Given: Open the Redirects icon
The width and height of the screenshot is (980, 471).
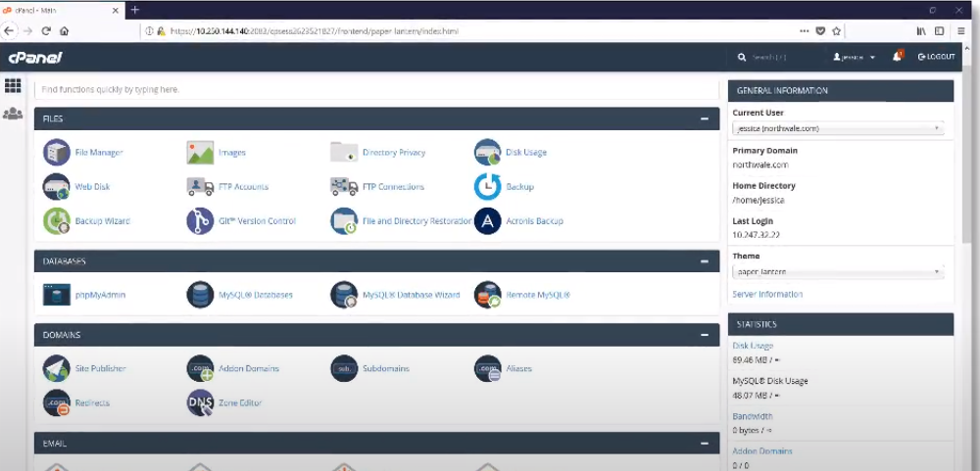Looking at the screenshot, I should point(56,402).
